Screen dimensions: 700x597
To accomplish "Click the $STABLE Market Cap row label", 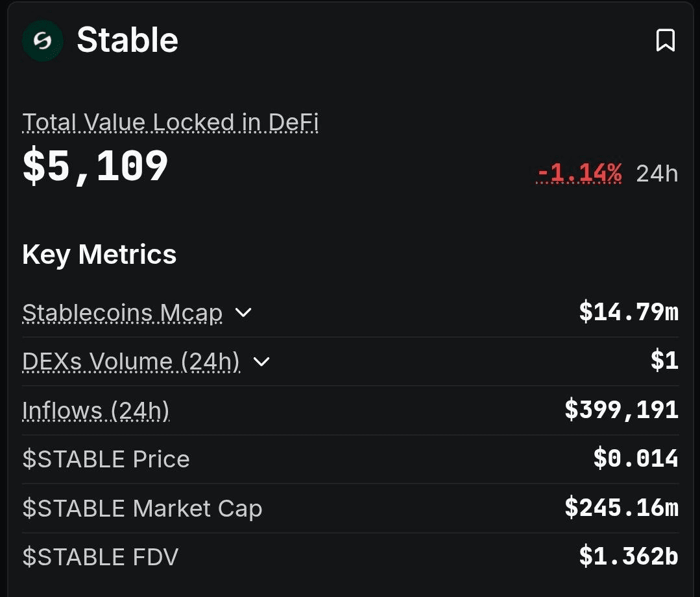I will coord(142,508).
